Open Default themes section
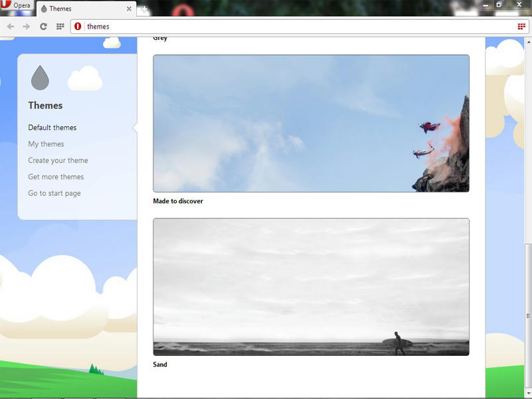 52,127
